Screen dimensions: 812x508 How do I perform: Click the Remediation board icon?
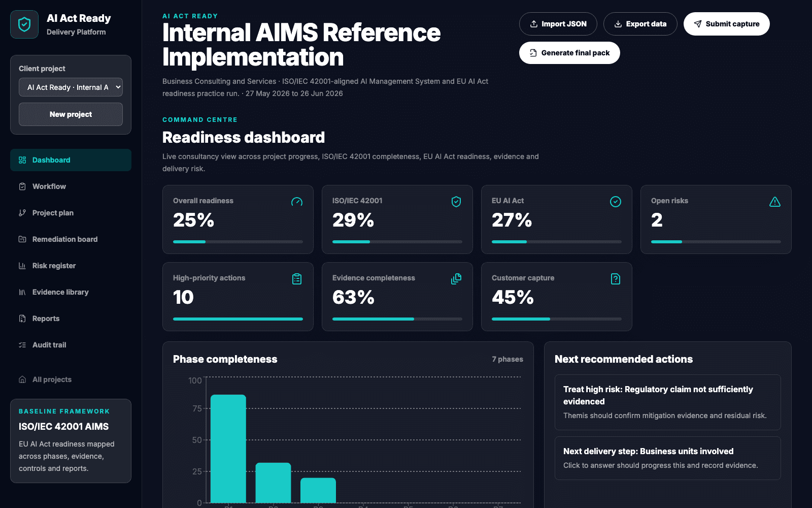click(22, 239)
